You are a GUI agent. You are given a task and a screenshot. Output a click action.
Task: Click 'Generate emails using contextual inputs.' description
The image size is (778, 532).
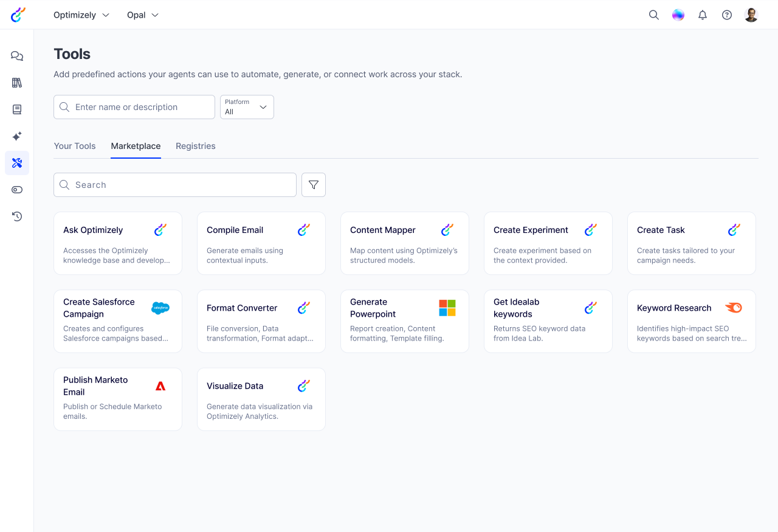245,255
